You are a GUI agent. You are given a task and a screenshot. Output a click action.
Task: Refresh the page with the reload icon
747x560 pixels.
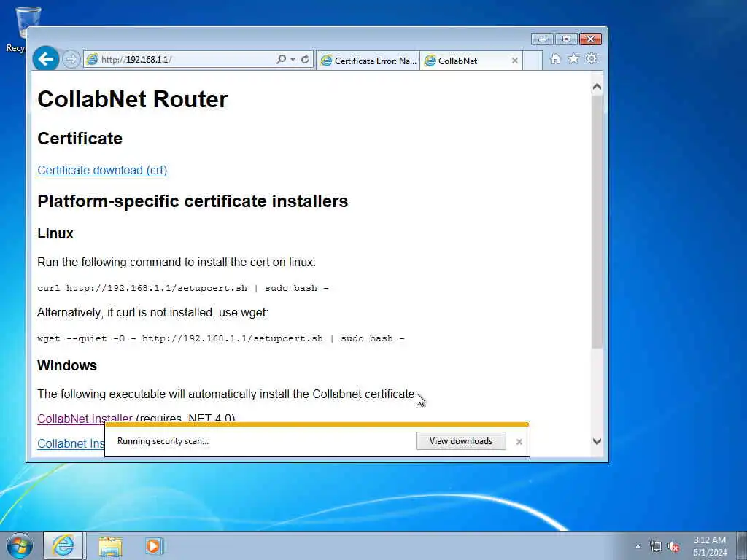coord(305,60)
